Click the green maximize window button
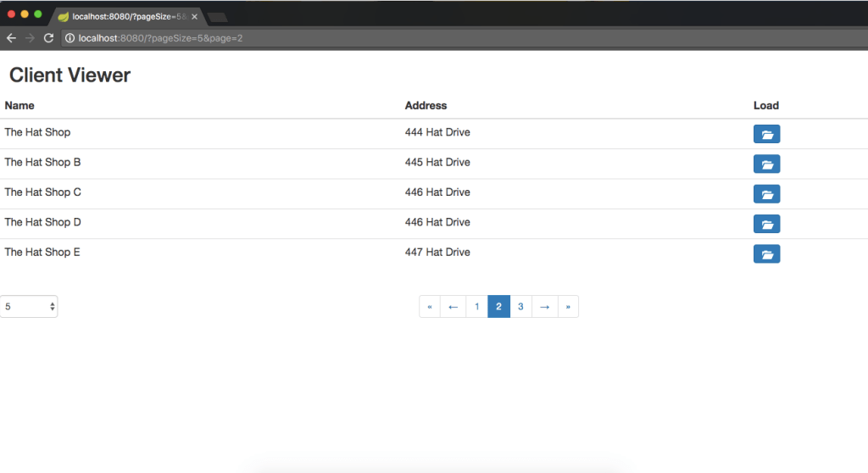The image size is (868, 473). pos(37,14)
